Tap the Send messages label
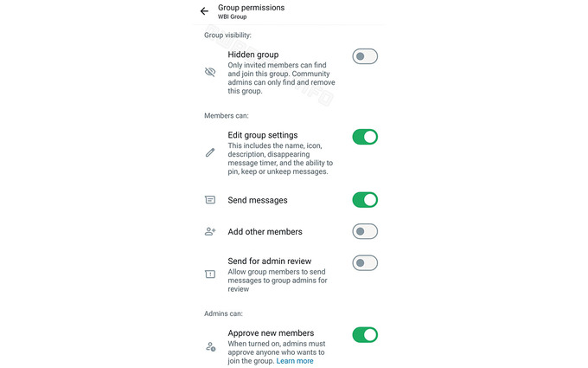 coord(258,200)
